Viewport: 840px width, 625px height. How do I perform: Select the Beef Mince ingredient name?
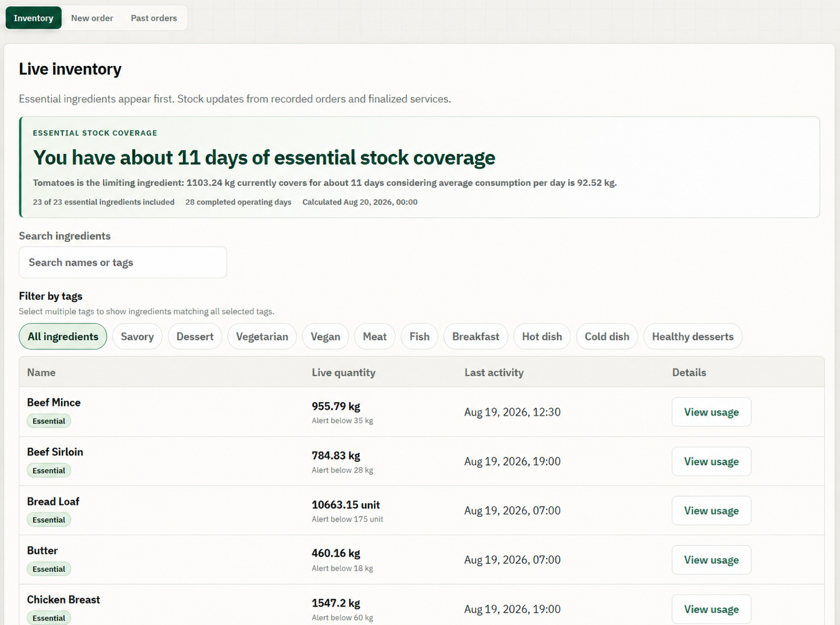point(54,403)
